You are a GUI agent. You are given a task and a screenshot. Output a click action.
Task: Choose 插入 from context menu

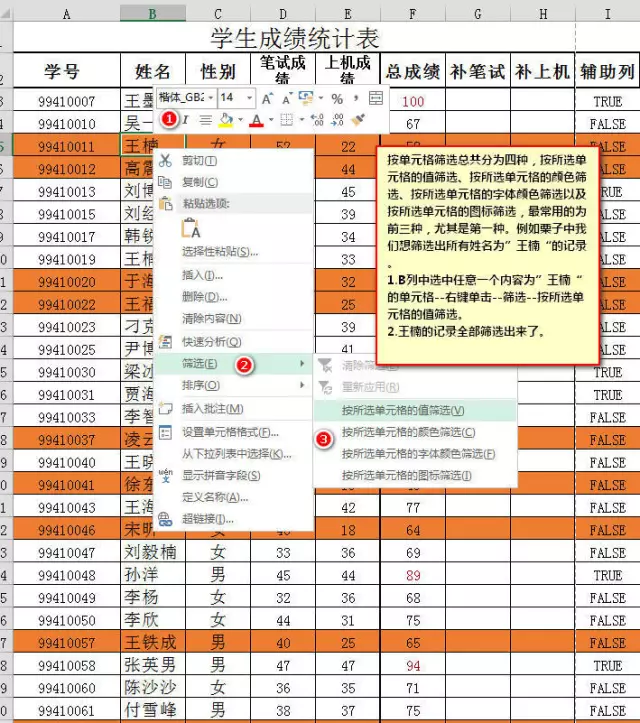202,275
